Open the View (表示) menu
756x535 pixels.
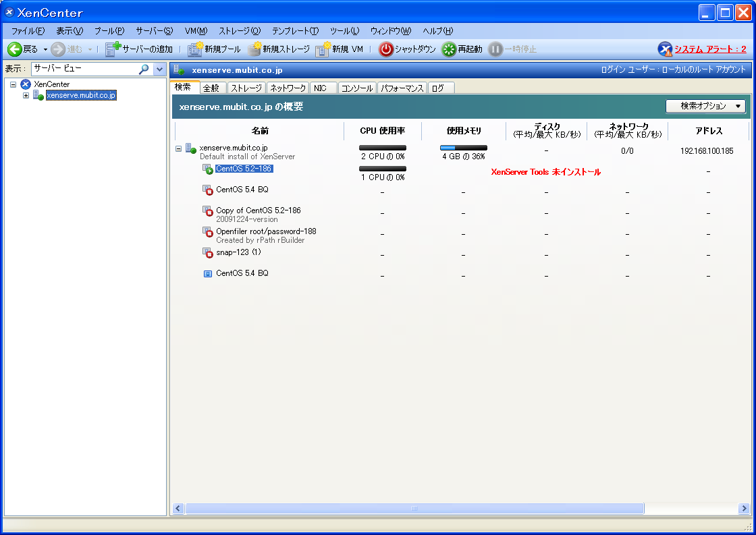(x=70, y=31)
